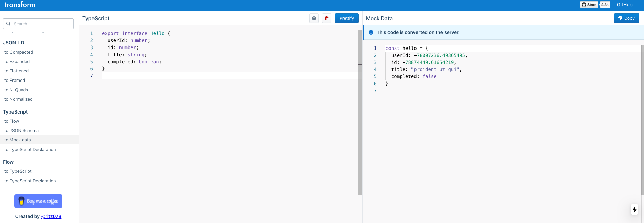Click the userId: number line in editor
The width and height of the screenshot is (644, 223).
(129, 40)
